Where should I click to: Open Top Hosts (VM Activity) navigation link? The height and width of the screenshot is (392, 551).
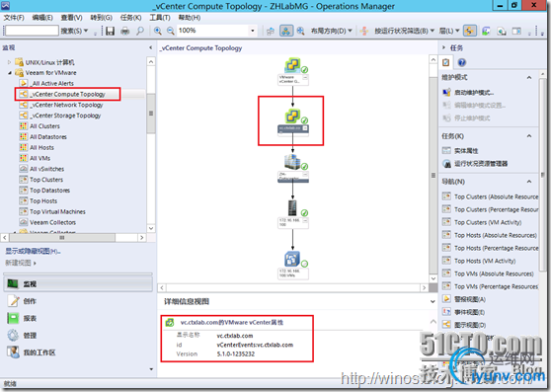click(x=485, y=261)
